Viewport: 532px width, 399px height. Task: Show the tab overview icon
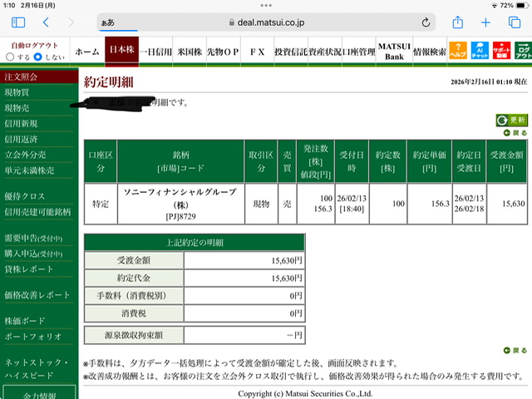coord(515,22)
